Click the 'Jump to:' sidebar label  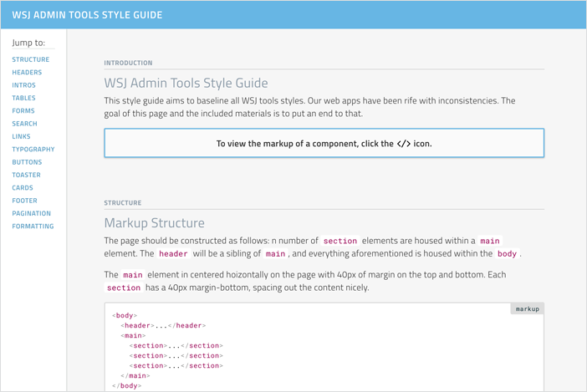[28, 43]
